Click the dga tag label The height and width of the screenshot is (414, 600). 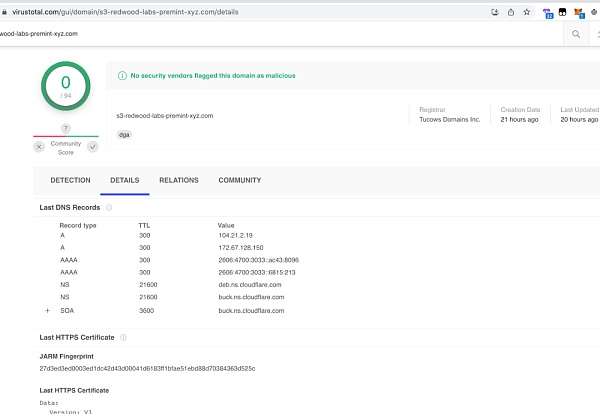123,134
